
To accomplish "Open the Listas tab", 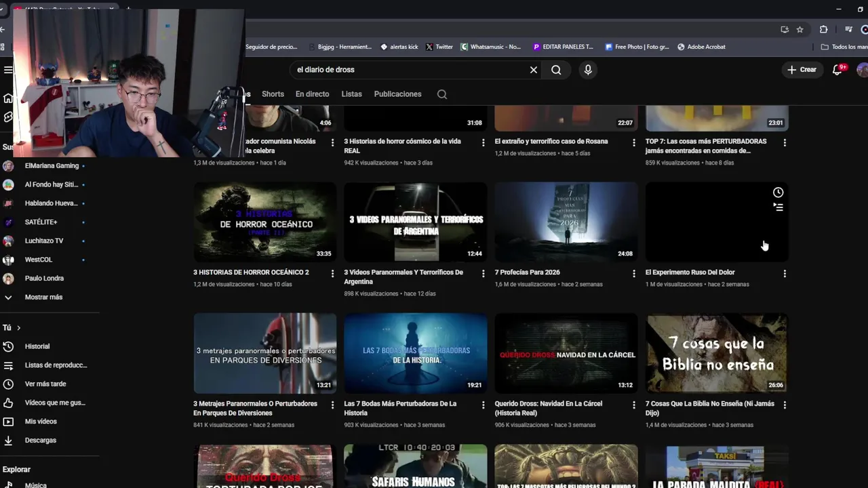I will click(x=351, y=94).
